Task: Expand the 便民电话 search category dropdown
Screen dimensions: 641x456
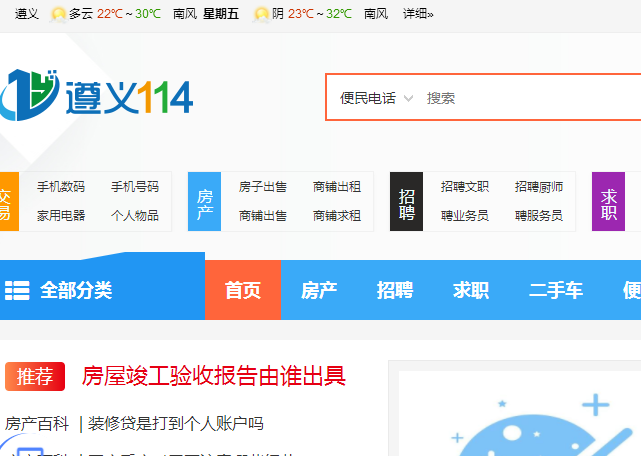Action: (376, 98)
